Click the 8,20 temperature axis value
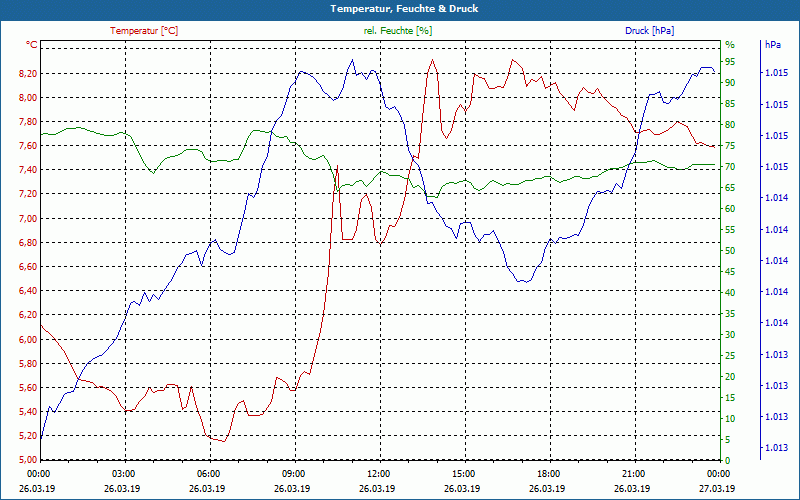The image size is (800, 500). tap(28, 73)
